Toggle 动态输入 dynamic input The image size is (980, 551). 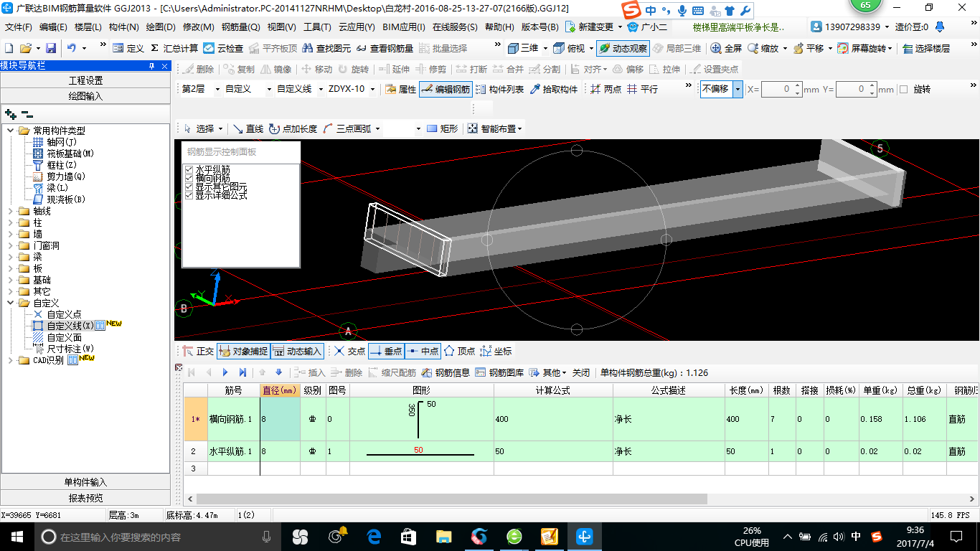(298, 351)
